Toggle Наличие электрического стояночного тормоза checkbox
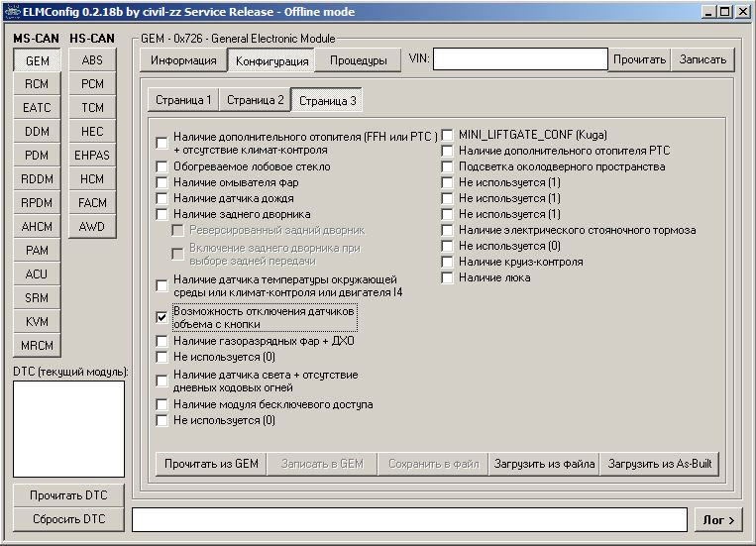This screenshot has width=756, height=546. point(448,231)
